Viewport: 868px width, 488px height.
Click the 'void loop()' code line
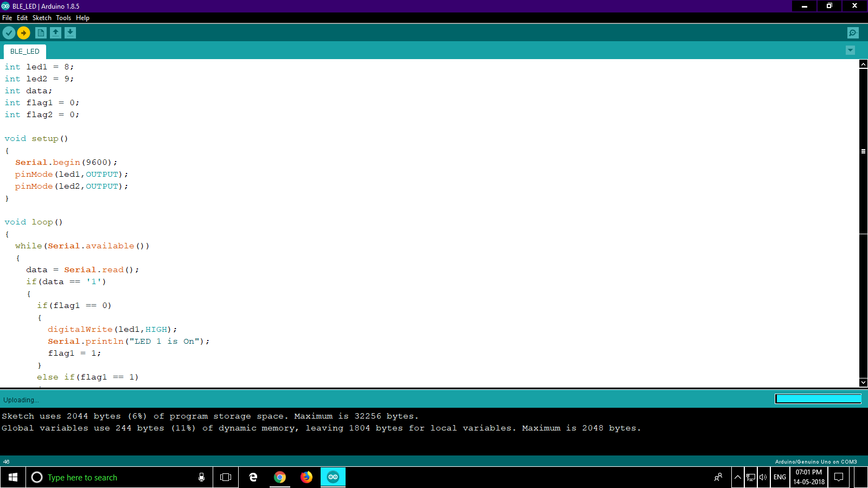click(x=34, y=222)
